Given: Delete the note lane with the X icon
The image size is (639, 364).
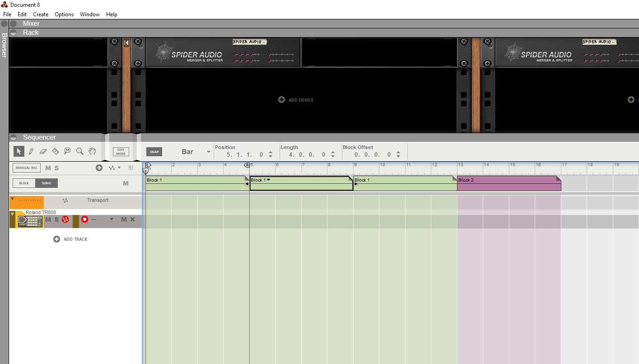Looking at the screenshot, I should coord(132,219).
